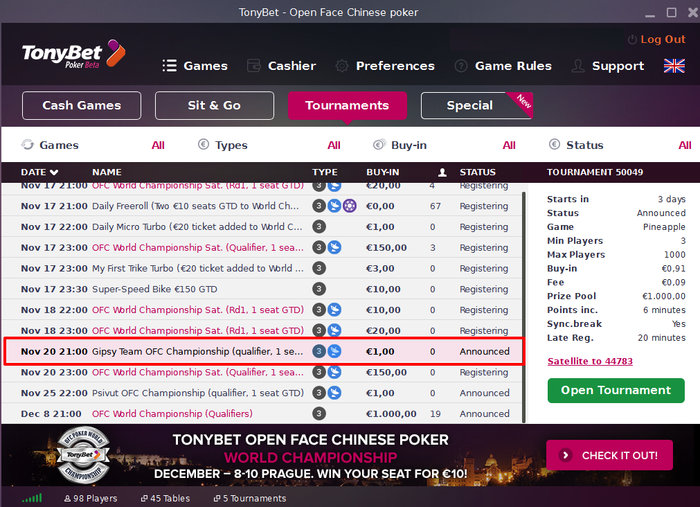Open the Games list icon

coord(170,66)
